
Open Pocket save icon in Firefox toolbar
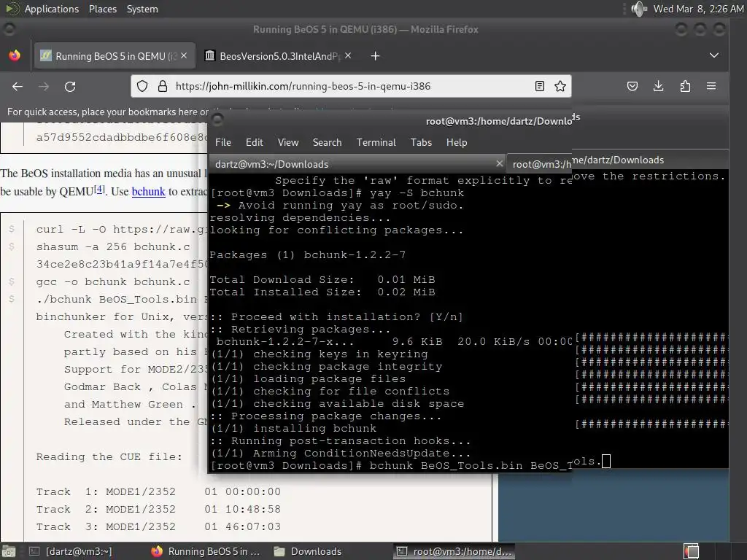[x=632, y=86]
